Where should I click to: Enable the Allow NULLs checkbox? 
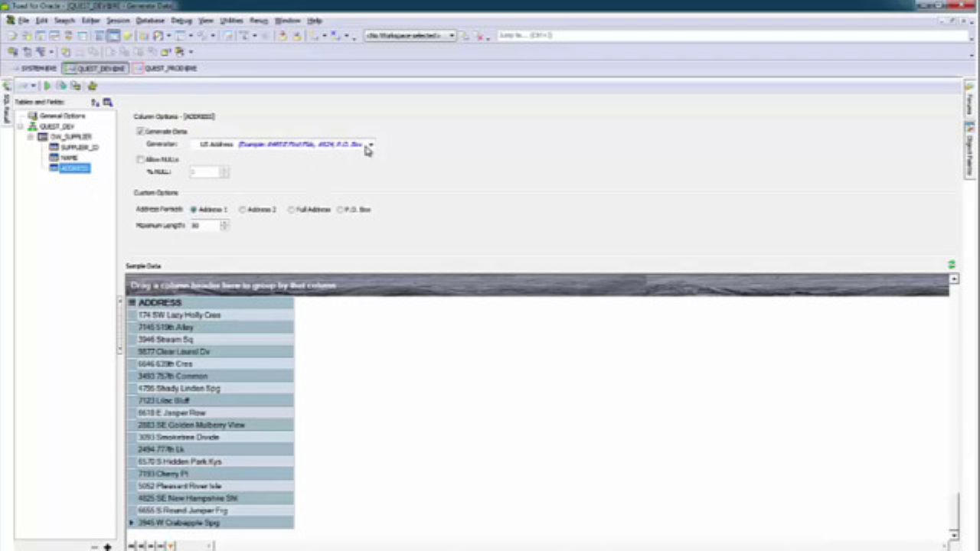tap(140, 159)
